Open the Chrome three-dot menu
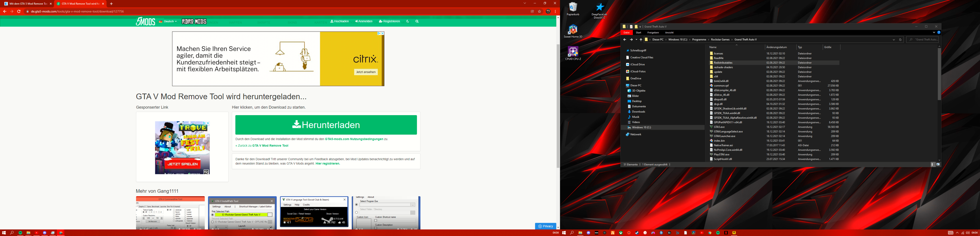The width and height of the screenshot is (980, 236). coord(555,11)
